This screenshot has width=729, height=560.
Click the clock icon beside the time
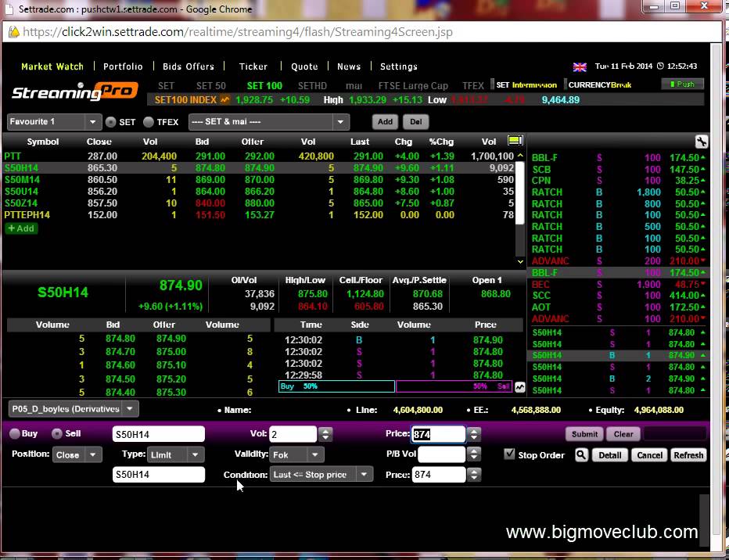point(660,66)
